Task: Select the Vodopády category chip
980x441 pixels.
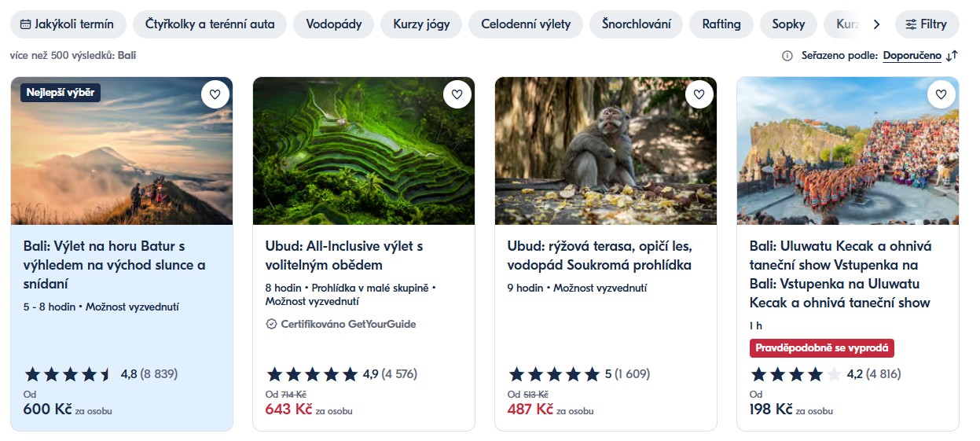Action: 334,24
